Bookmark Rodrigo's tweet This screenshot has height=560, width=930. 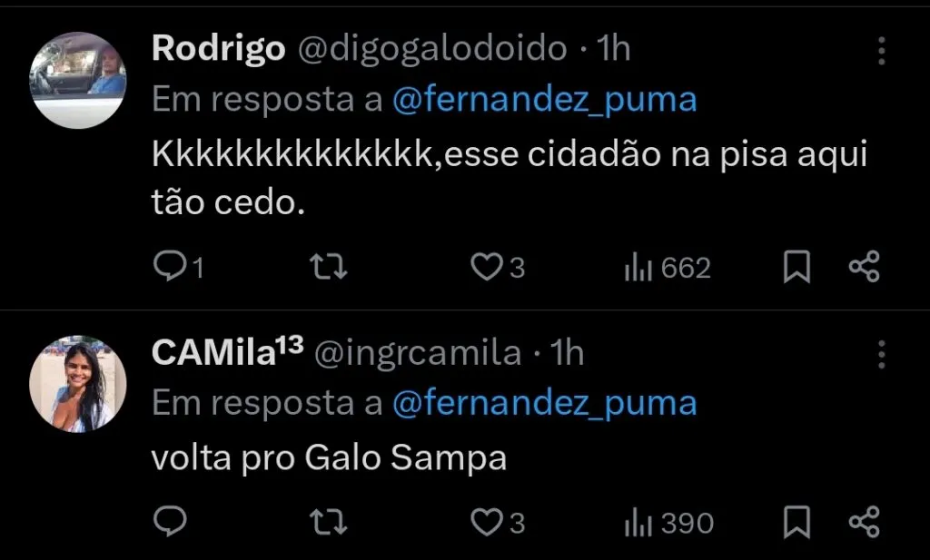(796, 266)
